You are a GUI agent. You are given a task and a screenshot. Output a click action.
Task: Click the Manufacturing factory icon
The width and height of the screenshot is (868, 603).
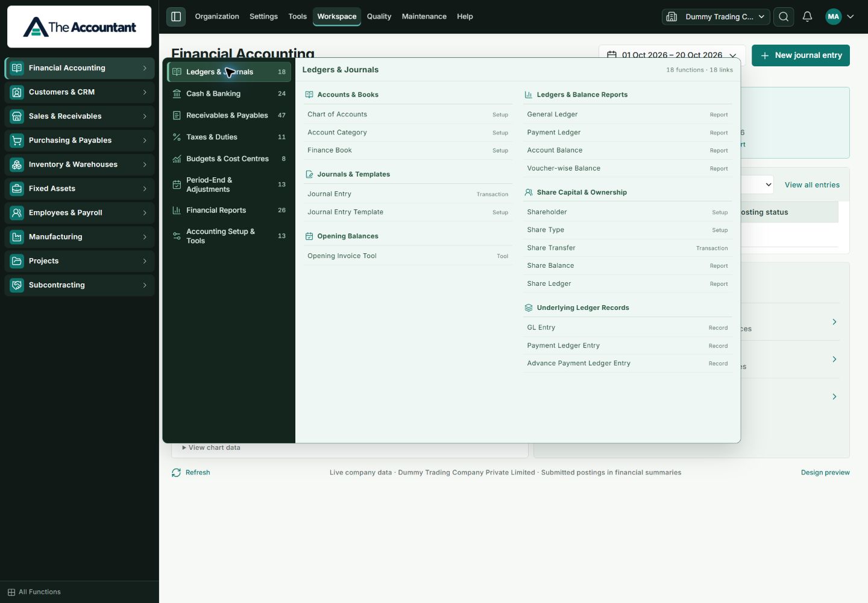(17, 237)
